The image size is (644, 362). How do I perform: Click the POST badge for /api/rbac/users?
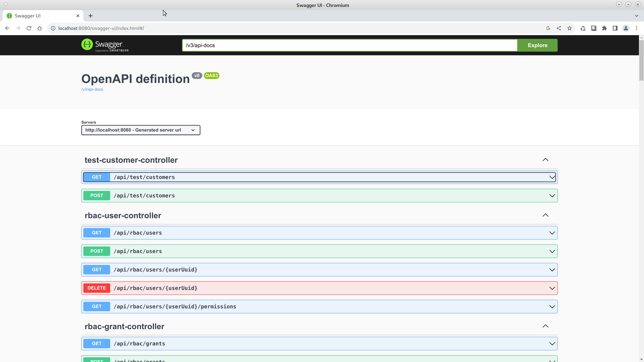click(97, 251)
